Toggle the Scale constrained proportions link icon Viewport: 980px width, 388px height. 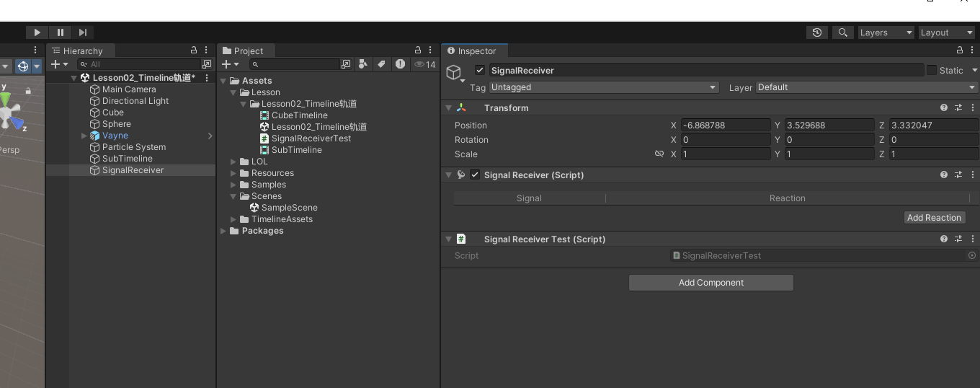click(659, 154)
